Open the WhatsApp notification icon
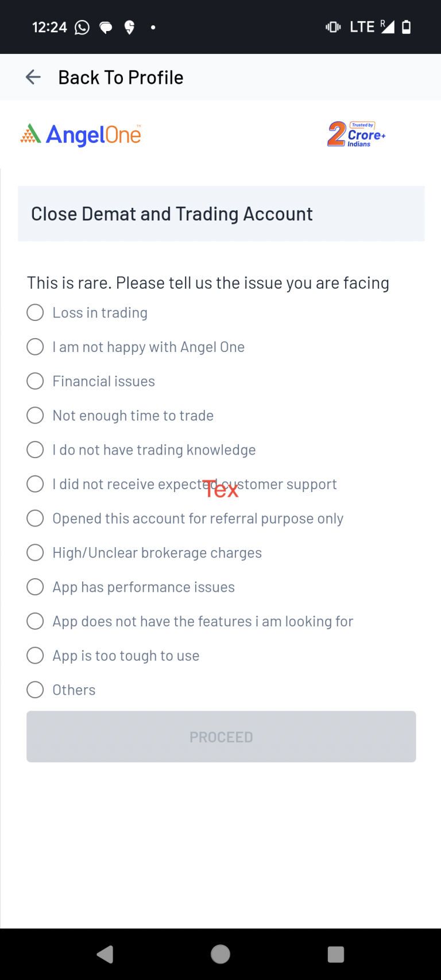The width and height of the screenshot is (441, 980). click(x=82, y=26)
